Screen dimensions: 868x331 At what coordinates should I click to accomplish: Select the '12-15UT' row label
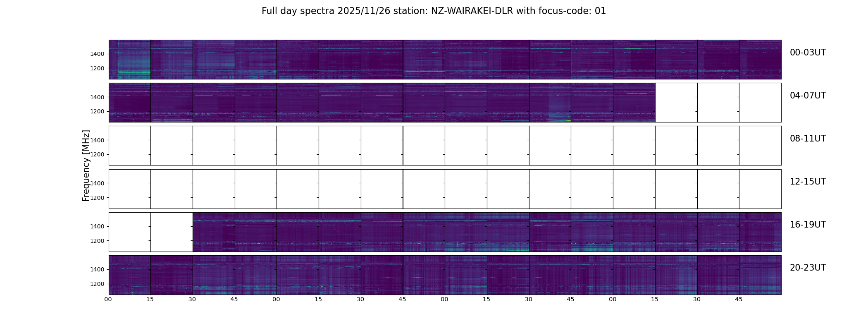tap(808, 182)
